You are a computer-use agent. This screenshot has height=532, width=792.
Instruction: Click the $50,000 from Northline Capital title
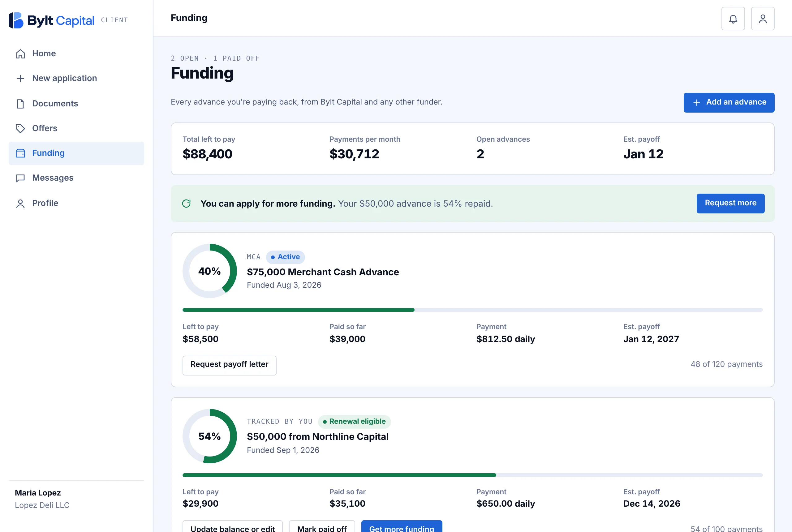coord(318,437)
